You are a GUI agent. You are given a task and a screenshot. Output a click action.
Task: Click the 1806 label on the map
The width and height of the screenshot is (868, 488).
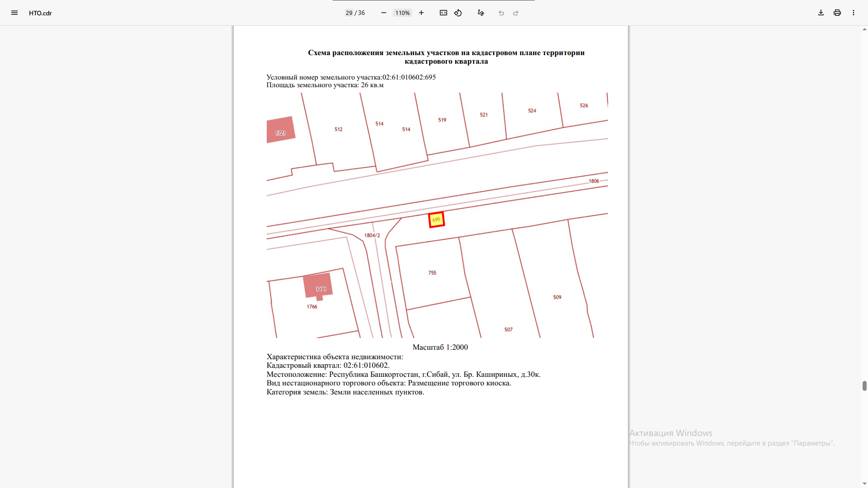click(594, 181)
